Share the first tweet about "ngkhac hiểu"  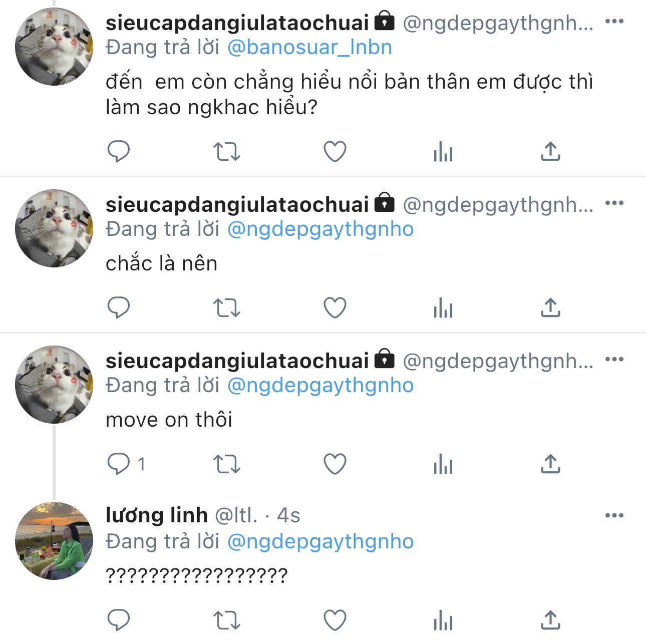[550, 151]
